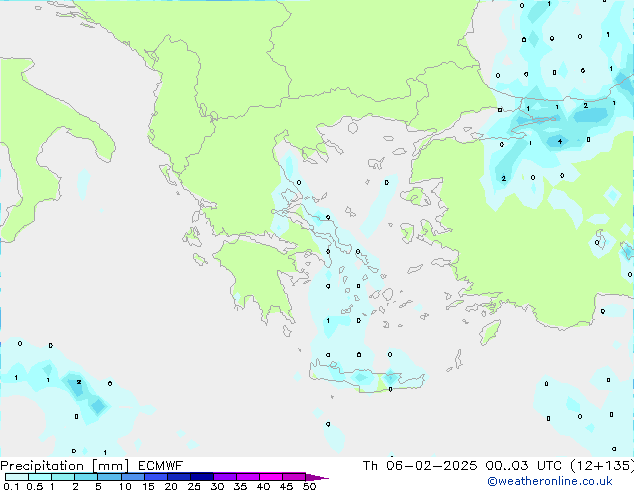Select the 40–45 mm pink legend swatch
Image resolution: width=634 pixels, height=490 pixels.
[x=271, y=477]
